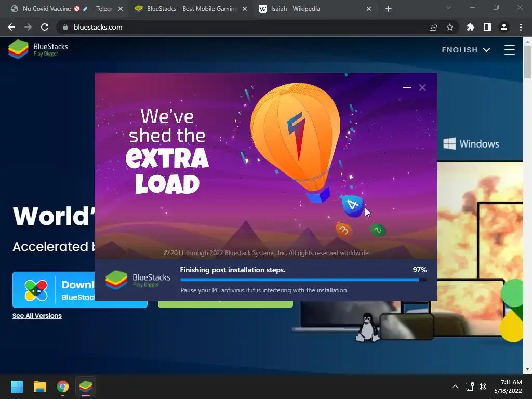Go back to the previous page
The height and width of the screenshot is (399, 532).
pyautogui.click(x=11, y=27)
